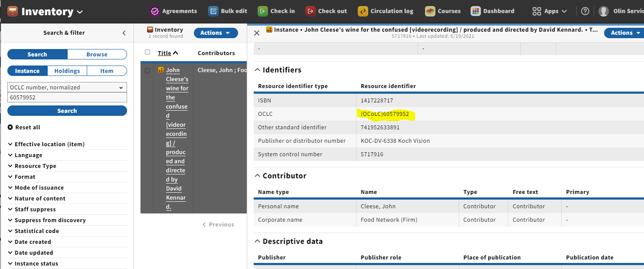Switch to the Browse tab
Screen dimensions: 644x269
pos(97,54)
